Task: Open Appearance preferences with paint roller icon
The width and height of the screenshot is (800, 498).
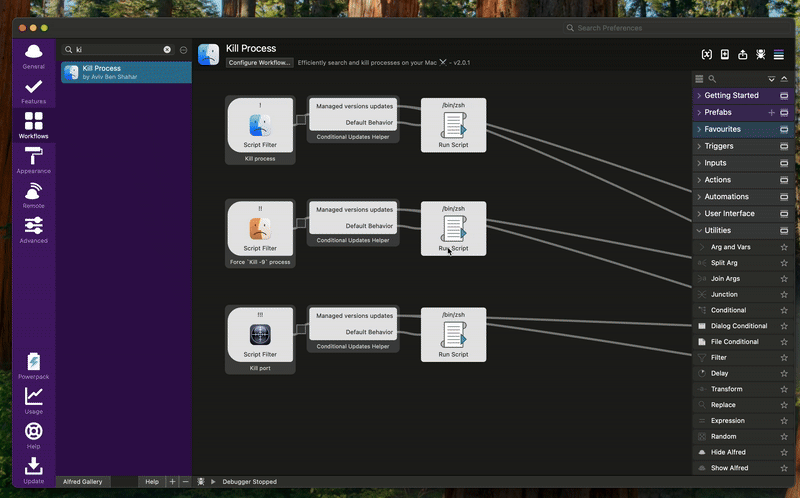Action: [x=34, y=161]
